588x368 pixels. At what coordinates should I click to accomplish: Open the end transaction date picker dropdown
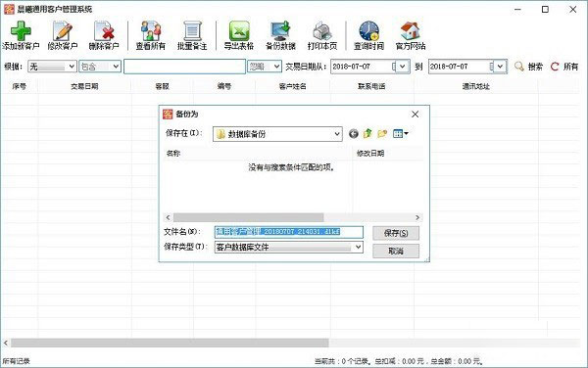tap(500, 67)
